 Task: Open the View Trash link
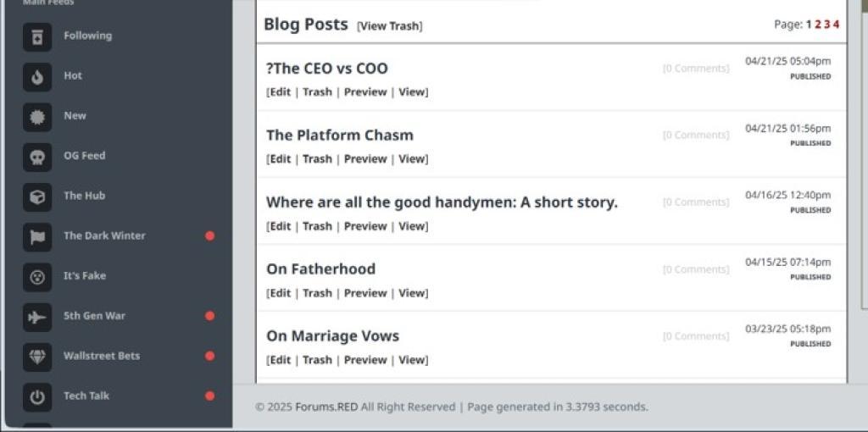(390, 26)
